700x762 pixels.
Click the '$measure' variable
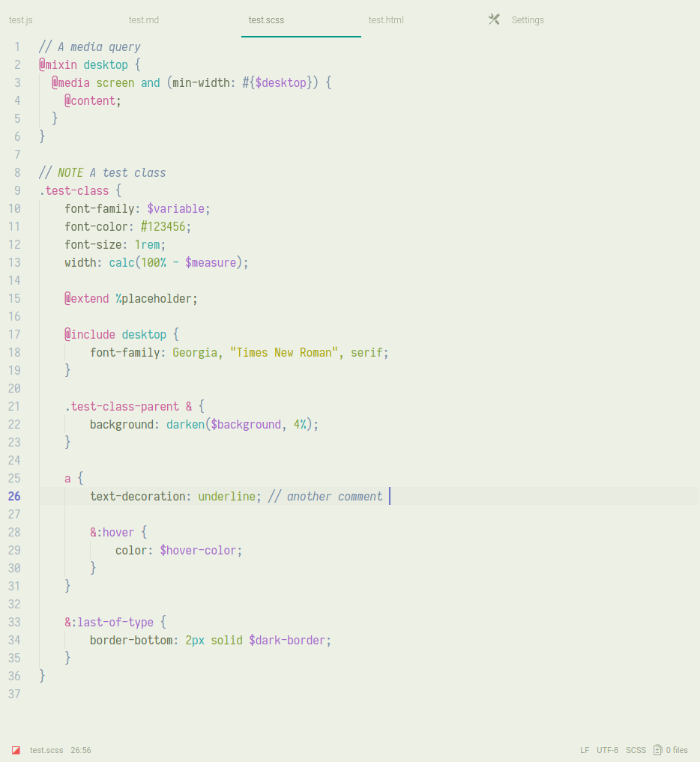point(211,262)
